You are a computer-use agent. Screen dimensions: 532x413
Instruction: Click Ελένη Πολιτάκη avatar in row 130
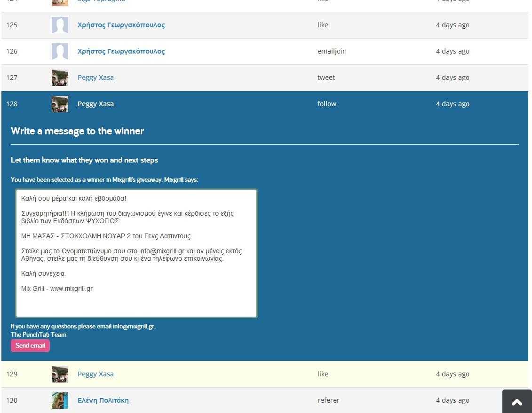[60, 400]
